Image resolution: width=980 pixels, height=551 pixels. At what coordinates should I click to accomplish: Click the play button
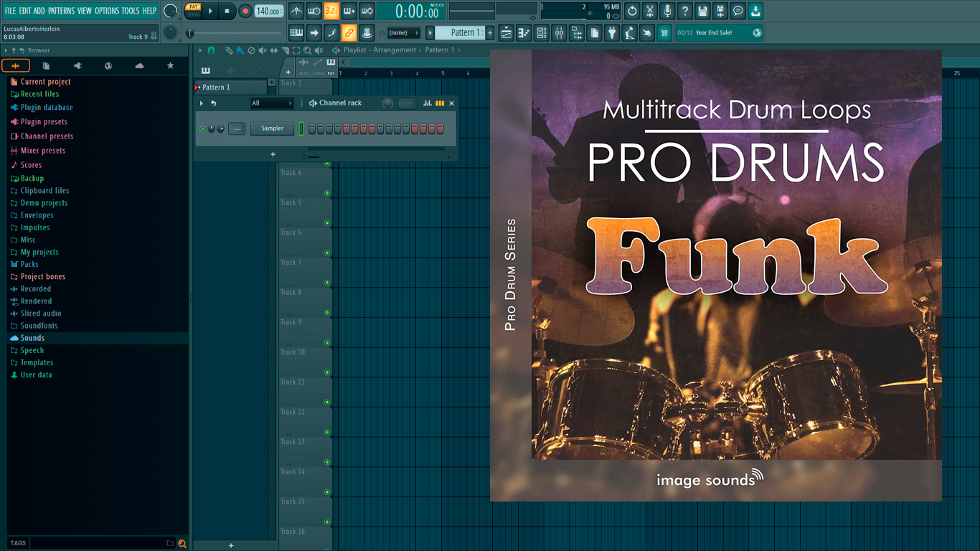(210, 11)
